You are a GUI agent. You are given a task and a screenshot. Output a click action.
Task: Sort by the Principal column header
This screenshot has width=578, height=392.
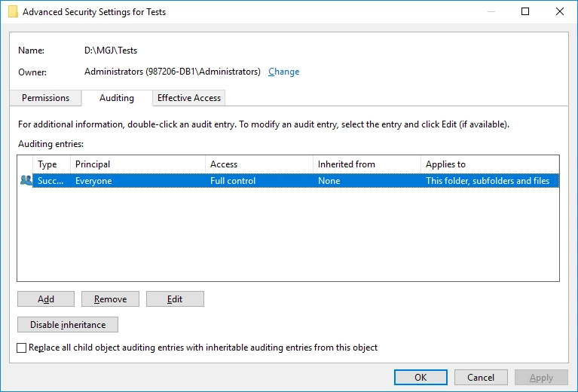click(x=137, y=164)
